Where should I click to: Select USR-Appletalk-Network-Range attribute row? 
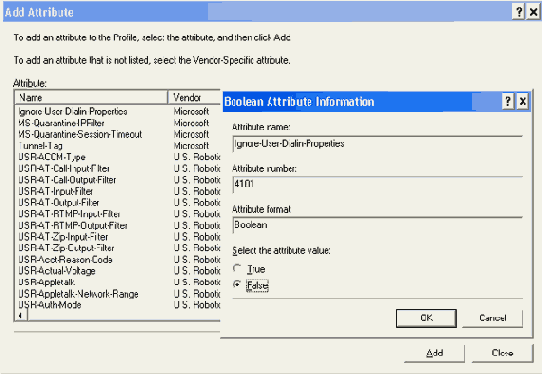click(x=118, y=294)
